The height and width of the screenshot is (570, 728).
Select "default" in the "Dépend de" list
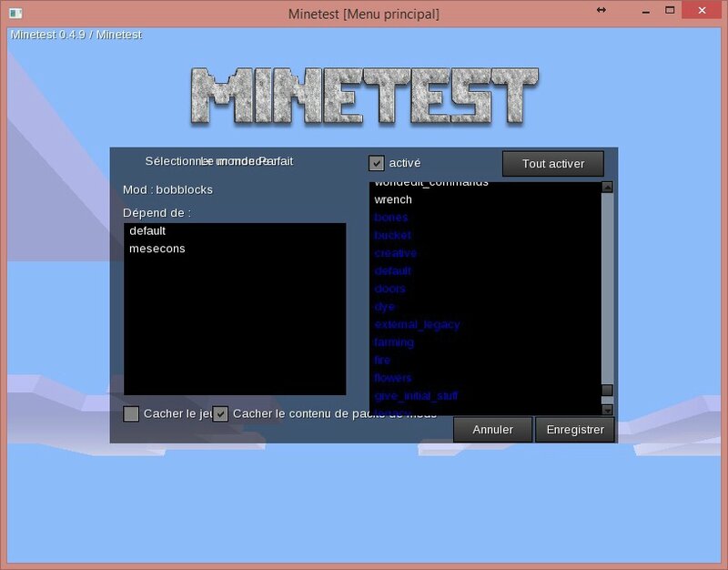(147, 231)
